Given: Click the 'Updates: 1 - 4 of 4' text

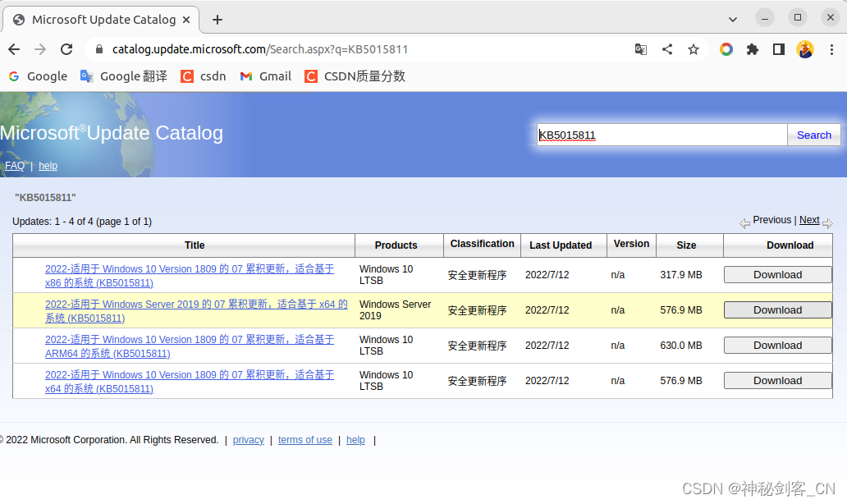Looking at the screenshot, I should (x=82, y=222).
